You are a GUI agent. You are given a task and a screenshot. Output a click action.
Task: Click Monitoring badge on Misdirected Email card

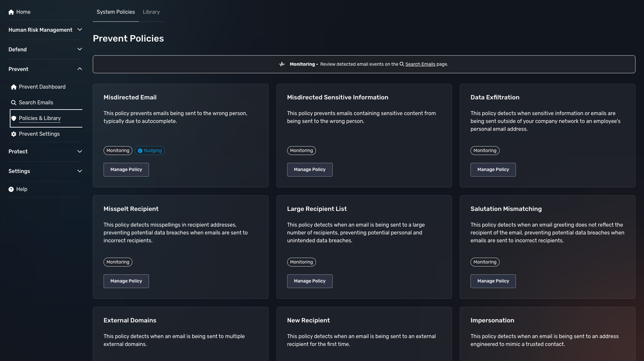[x=118, y=151]
